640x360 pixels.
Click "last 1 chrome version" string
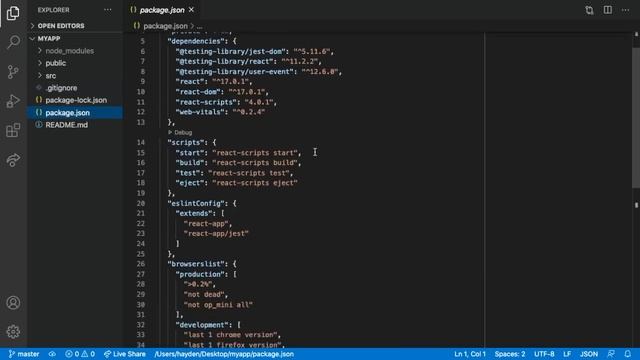point(230,335)
